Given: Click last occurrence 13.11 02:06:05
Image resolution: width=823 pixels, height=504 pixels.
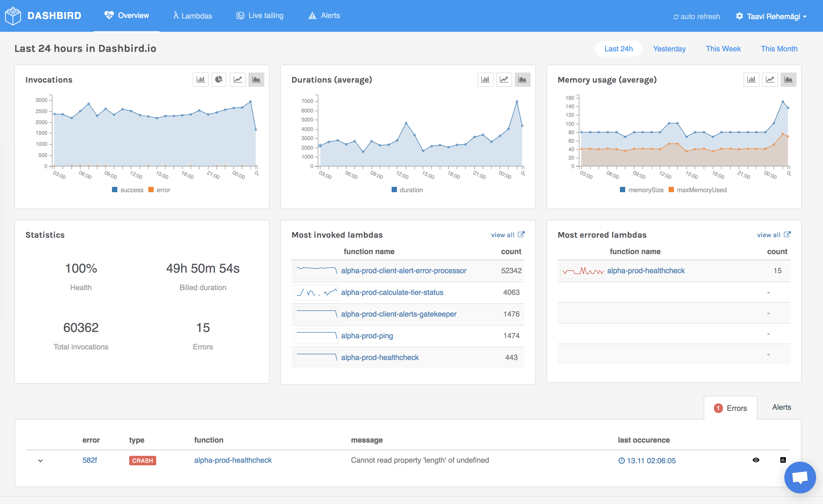Looking at the screenshot, I should click(647, 461).
